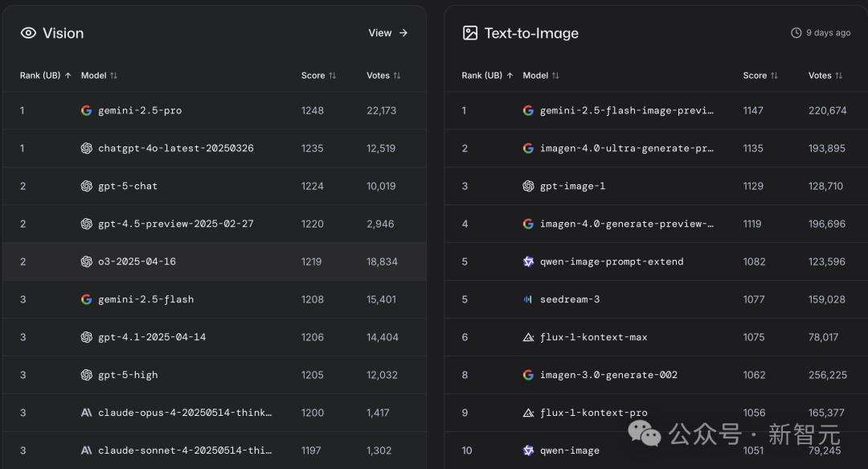Viewport: 868px width, 469px height.
Task: Select the gpt-5-chat model name
Action: (128, 186)
